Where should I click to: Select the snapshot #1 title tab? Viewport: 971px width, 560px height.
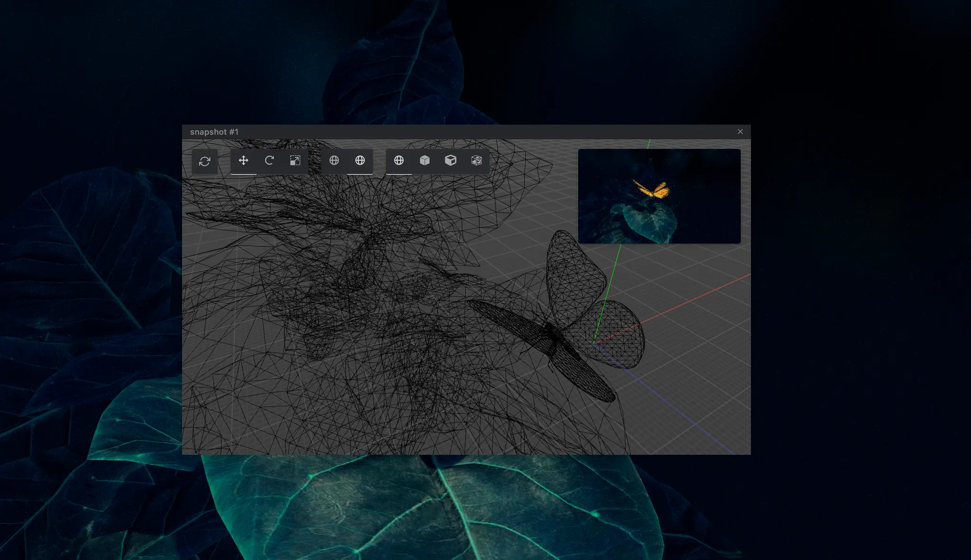[x=214, y=132]
